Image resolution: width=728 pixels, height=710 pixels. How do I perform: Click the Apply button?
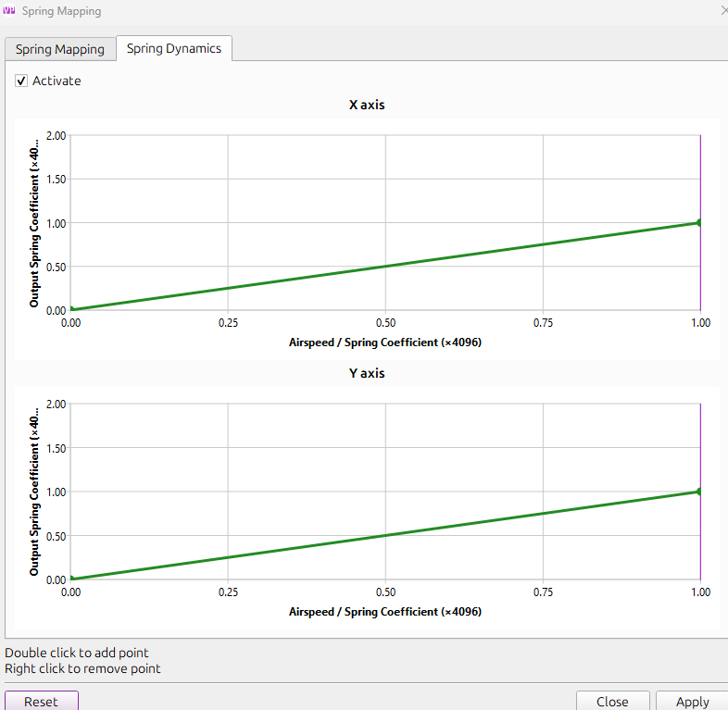click(x=692, y=701)
